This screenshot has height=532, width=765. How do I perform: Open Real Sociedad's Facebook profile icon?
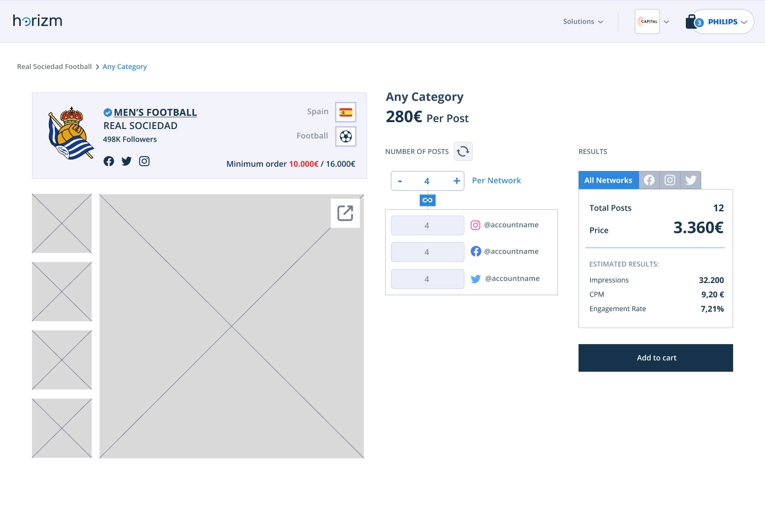(x=109, y=161)
